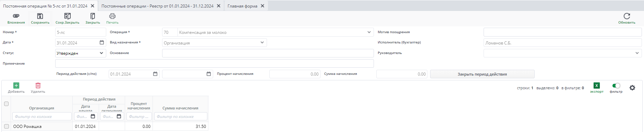Select the 01.01.2024 cell in the table row
This screenshot has width=644, height=132.
pyautogui.click(x=85, y=126)
